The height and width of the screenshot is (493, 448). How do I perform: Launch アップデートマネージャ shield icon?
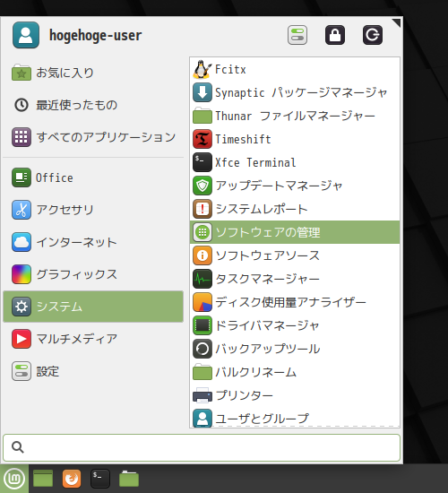click(202, 186)
